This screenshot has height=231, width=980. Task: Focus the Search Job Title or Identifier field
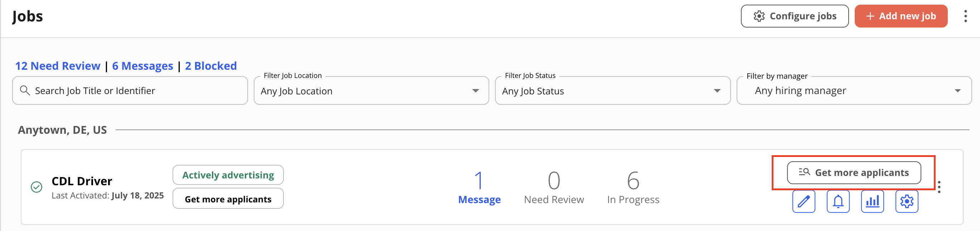point(130,90)
